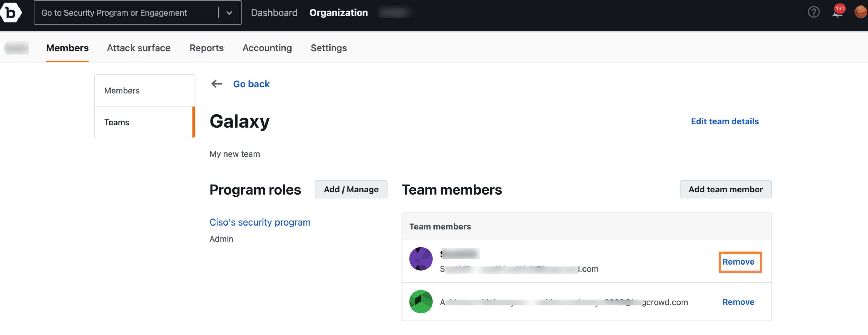Click the highlighted Remove button for first member
The width and height of the screenshot is (868, 335).
[739, 261]
